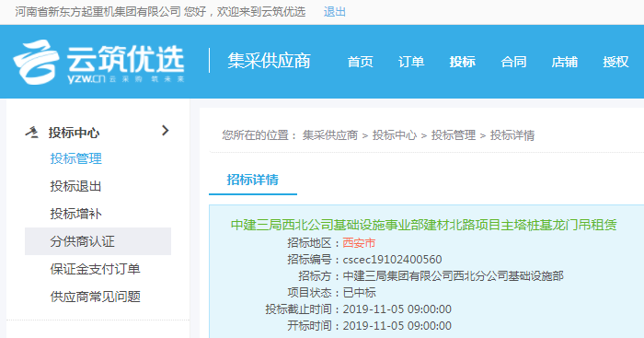Open 投标增补 in the sidebar

pyautogui.click(x=76, y=214)
